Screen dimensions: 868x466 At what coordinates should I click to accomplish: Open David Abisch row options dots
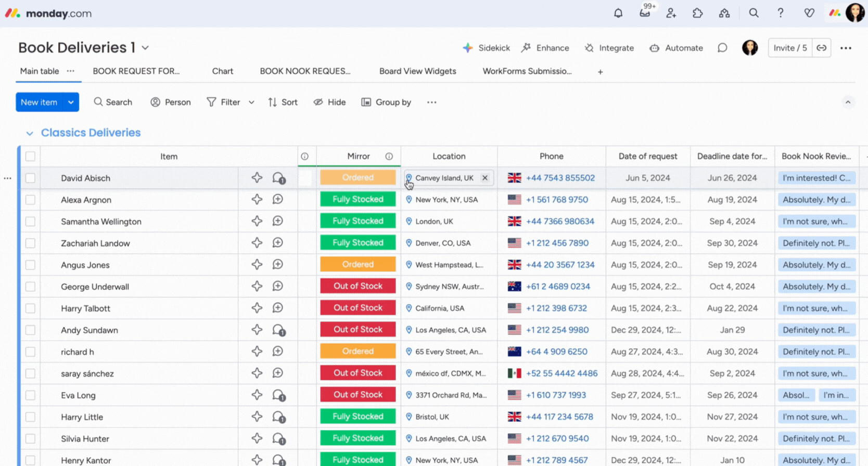coord(7,178)
